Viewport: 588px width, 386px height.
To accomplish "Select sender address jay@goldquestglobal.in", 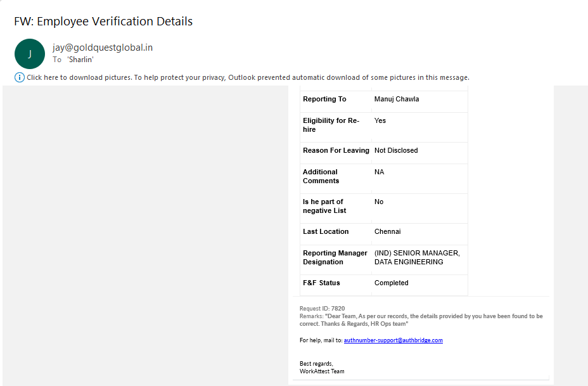I will [x=103, y=48].
